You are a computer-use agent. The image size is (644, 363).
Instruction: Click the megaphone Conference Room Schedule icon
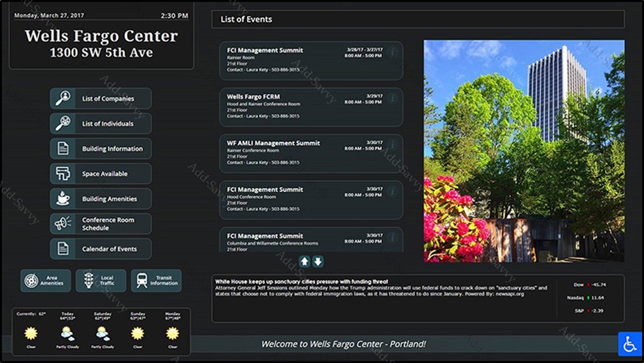tap(63, 223)
